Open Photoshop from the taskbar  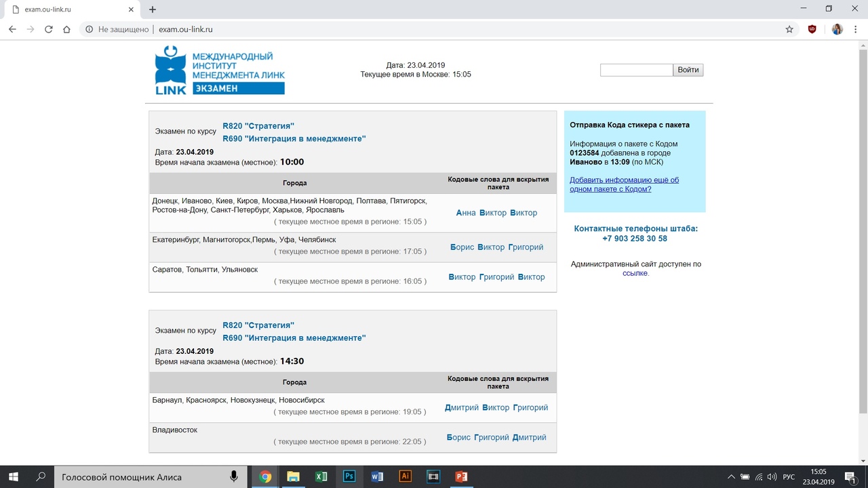(349, 476)
